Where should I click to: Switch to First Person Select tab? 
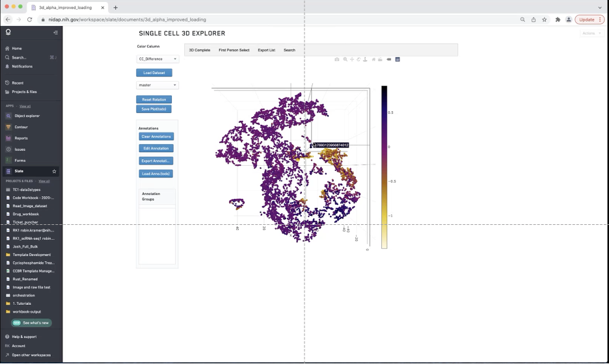coord(234,50)
